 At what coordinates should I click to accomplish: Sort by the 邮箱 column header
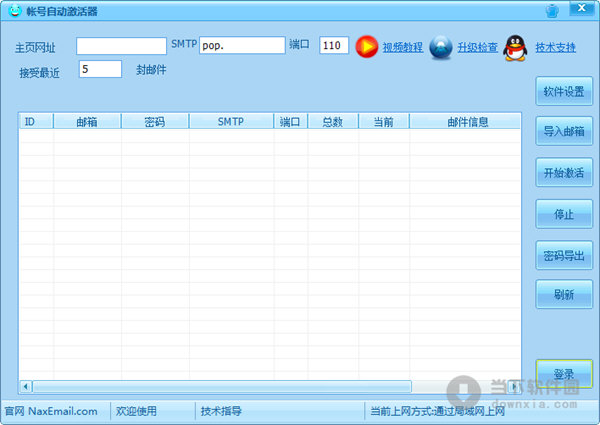point(87,121)
